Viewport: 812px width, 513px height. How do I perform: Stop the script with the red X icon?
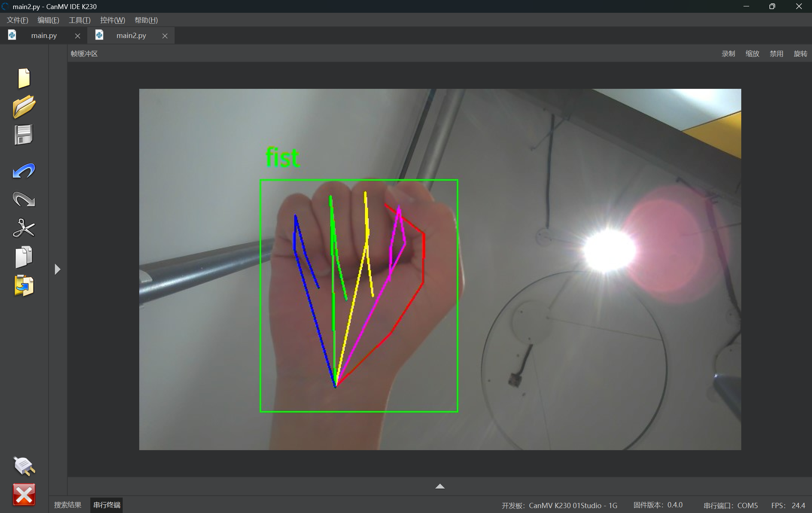(24, 495)
